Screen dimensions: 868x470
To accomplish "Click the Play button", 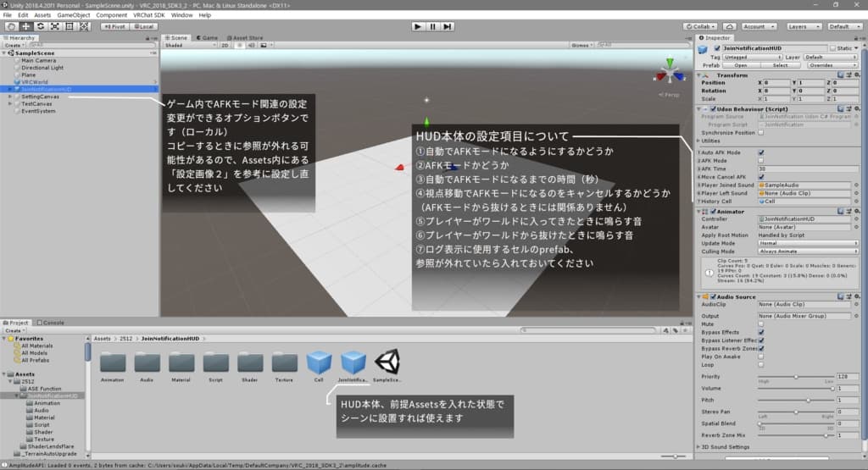I will tap(418, 26).
